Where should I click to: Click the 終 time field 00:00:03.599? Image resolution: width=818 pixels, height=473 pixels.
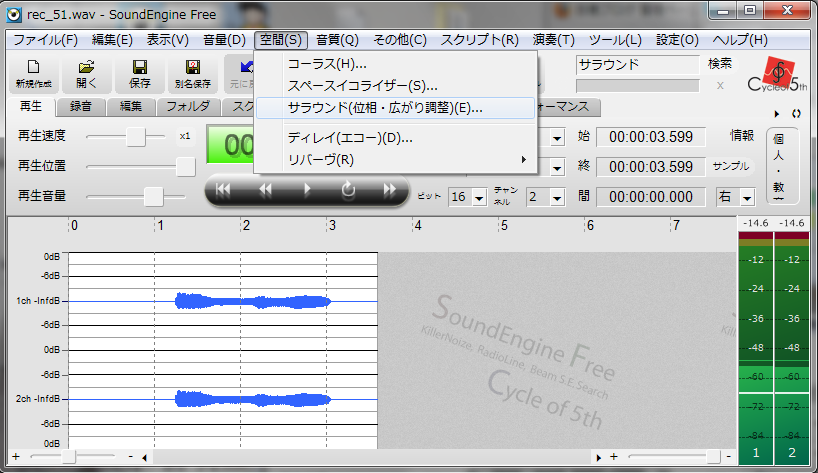pyautogui.click(x=651, y=167)
